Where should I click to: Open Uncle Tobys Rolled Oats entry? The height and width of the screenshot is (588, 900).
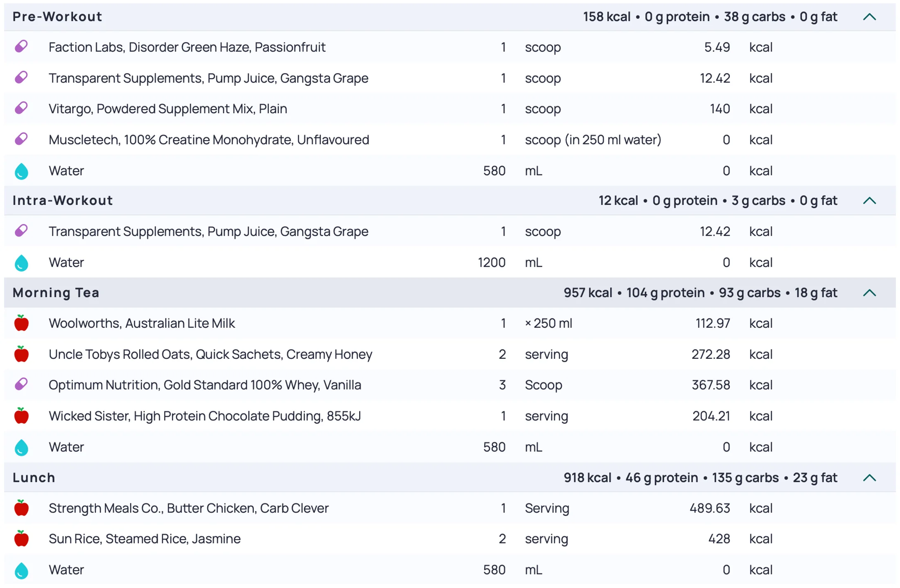(x=210, y=354)
